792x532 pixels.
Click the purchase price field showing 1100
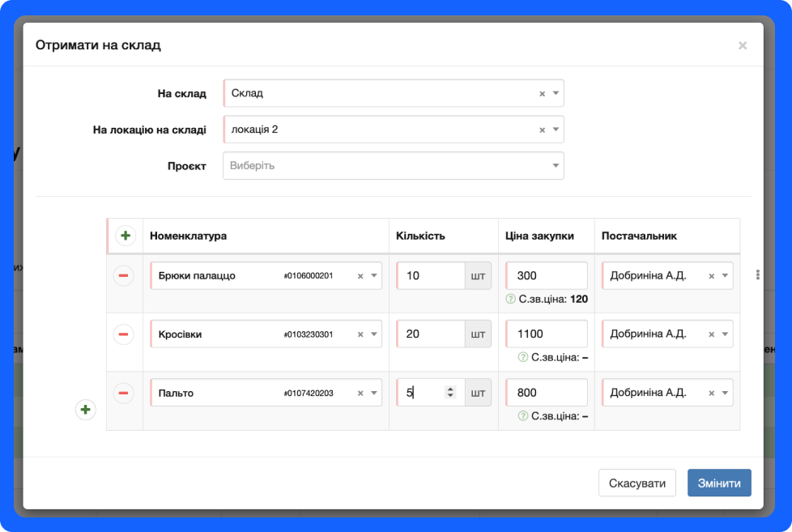547,334
